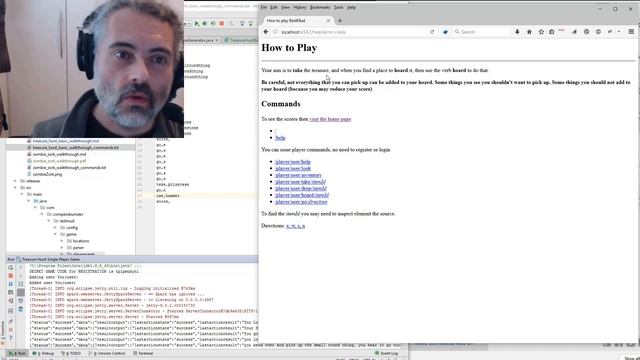Image resolution: width=640 pixels, height=360 pixels.
Task: Click the /help link under Commands
Action: (x=280, y=138)
